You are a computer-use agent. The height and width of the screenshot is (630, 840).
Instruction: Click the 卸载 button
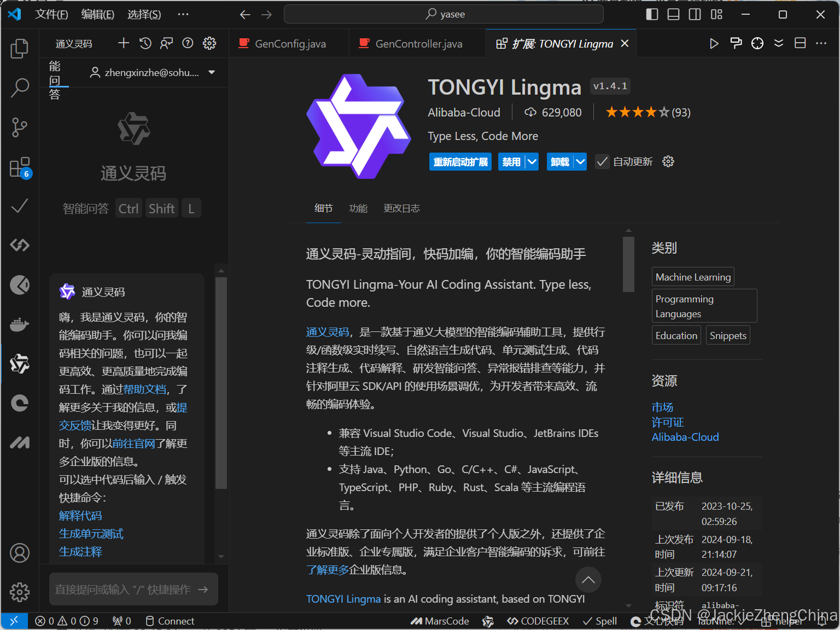560,161
